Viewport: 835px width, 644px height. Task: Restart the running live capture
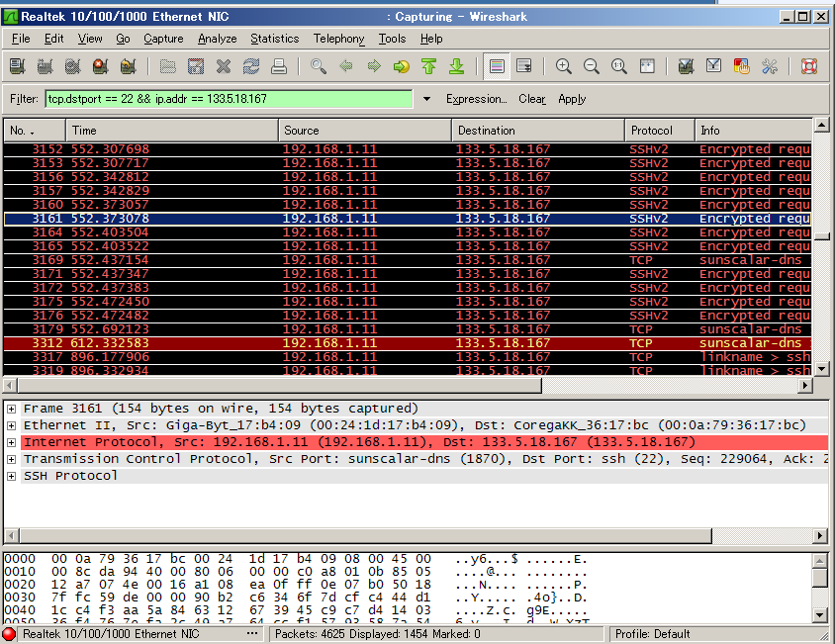[129, 66]
